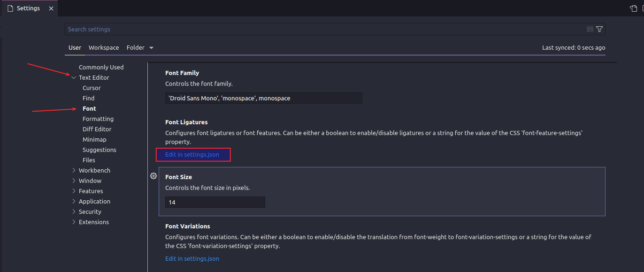
Task: Click the filter settings funnel icon
Action: 599,29
